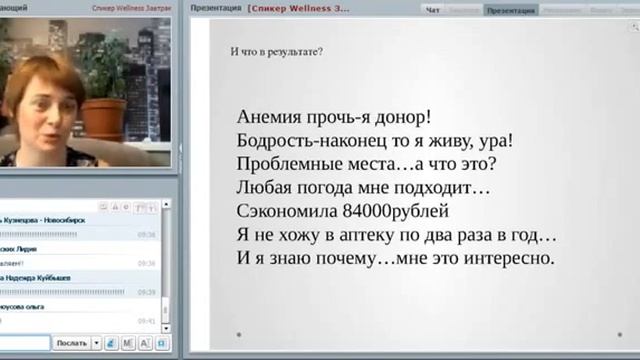Click 09:38 timestamp of Кузнецова message
Image resolution: width=640 pixels, height=360 pixels.
[146, 235]
